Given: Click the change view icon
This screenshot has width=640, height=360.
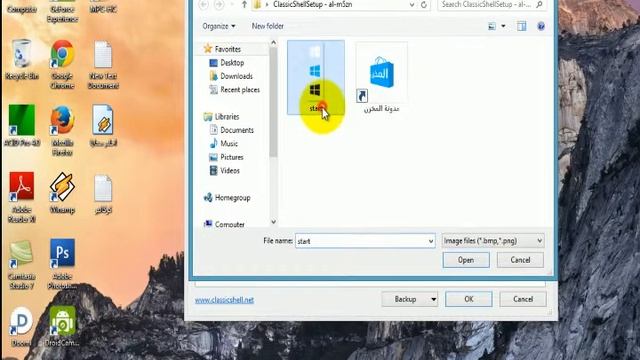Looking at the screenshot, I should (x=492, y=26).
